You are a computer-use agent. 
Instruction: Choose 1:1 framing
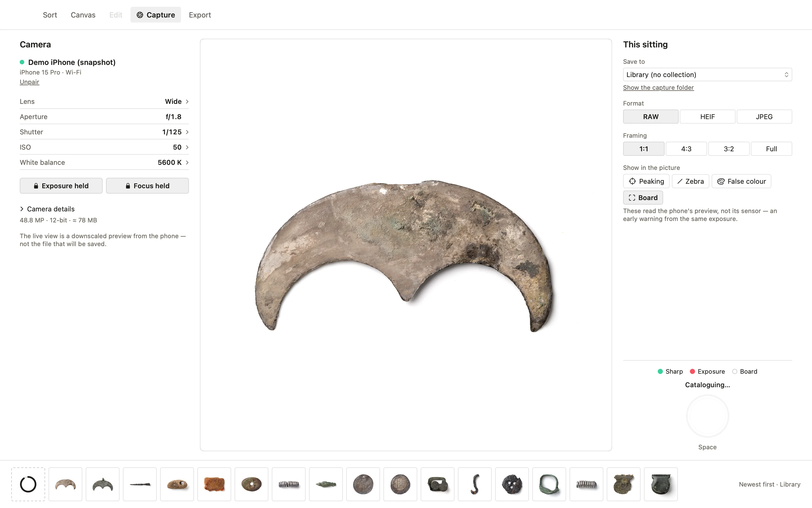[644, 149]
